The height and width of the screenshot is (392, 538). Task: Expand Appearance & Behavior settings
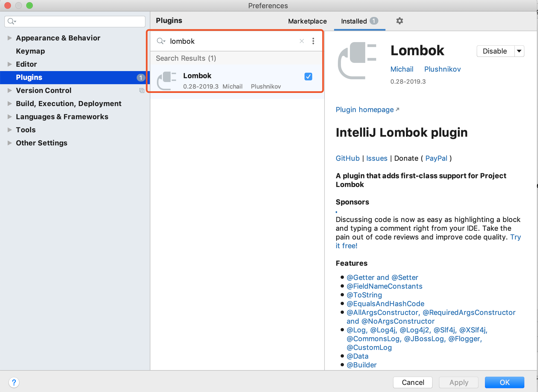[x=10, y=38]
